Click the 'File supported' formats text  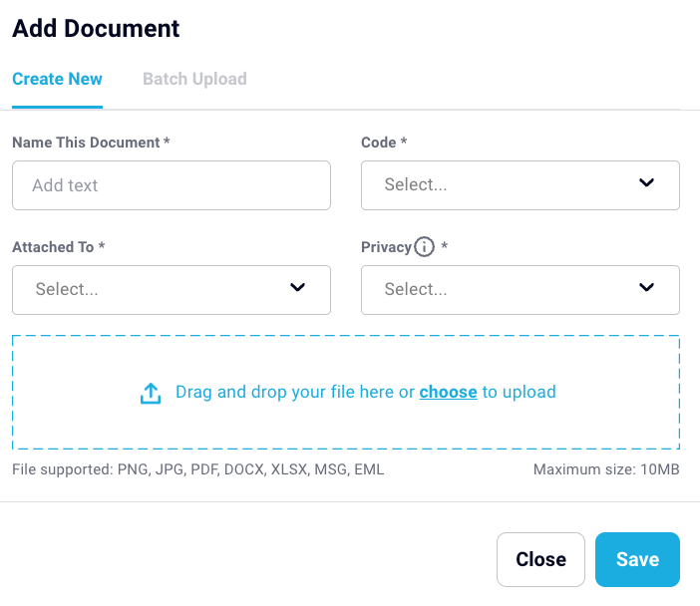[x=197, y=469]
